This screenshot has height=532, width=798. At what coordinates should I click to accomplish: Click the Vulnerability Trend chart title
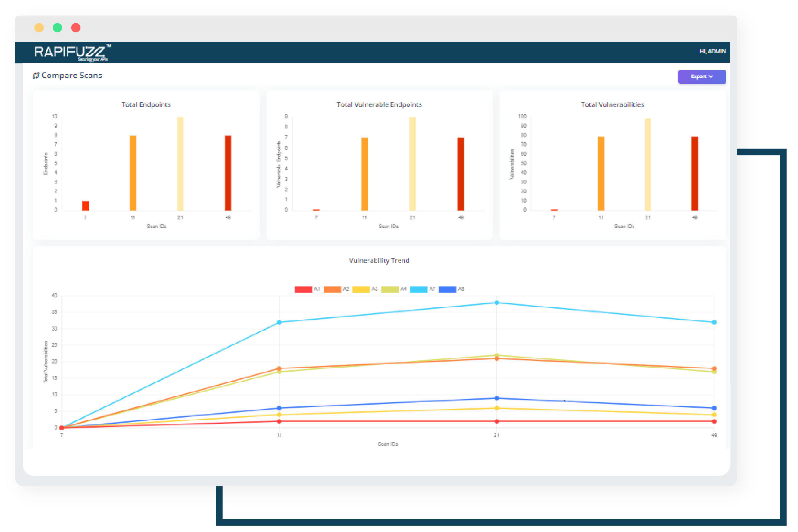(x=379, y=260)
